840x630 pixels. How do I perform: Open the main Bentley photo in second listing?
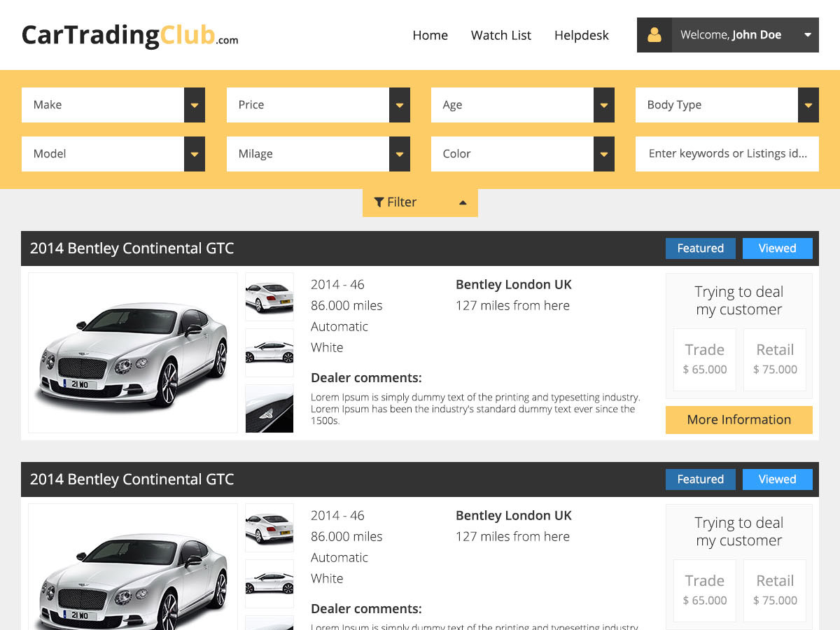click(133, 567)
